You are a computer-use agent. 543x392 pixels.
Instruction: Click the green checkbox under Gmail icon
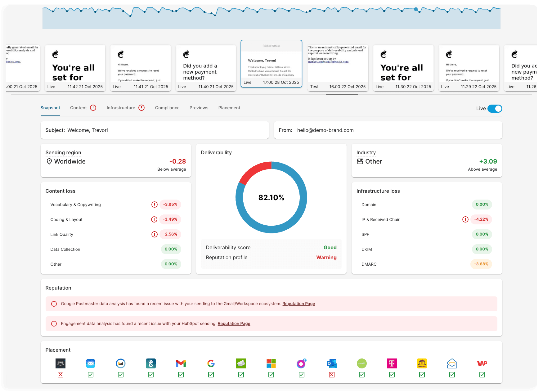click(181, 375)
